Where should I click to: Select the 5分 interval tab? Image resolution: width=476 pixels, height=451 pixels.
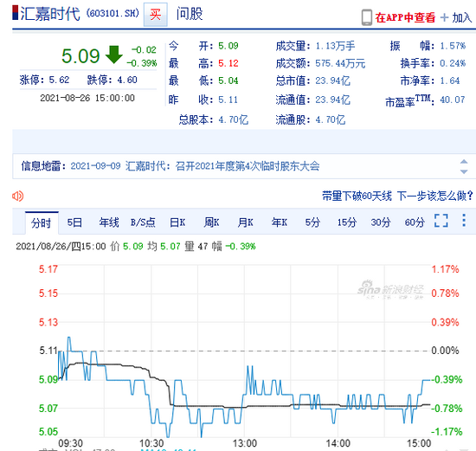point(312,222)
